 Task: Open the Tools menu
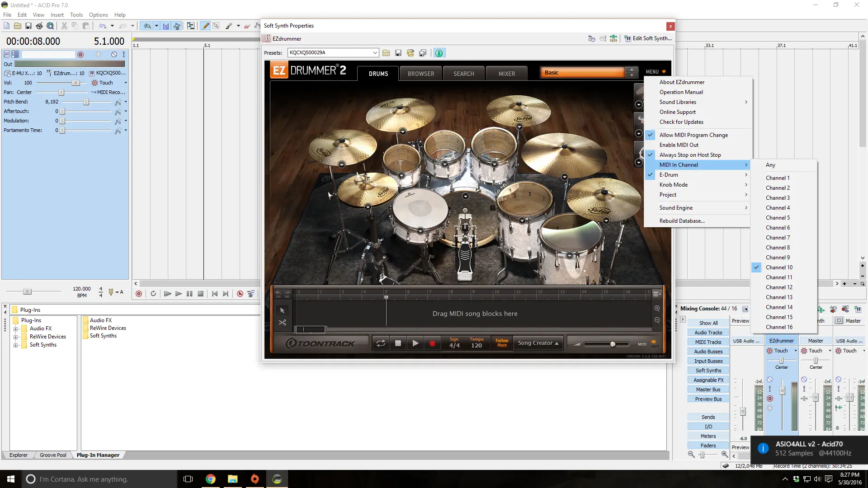pos(76,15)
